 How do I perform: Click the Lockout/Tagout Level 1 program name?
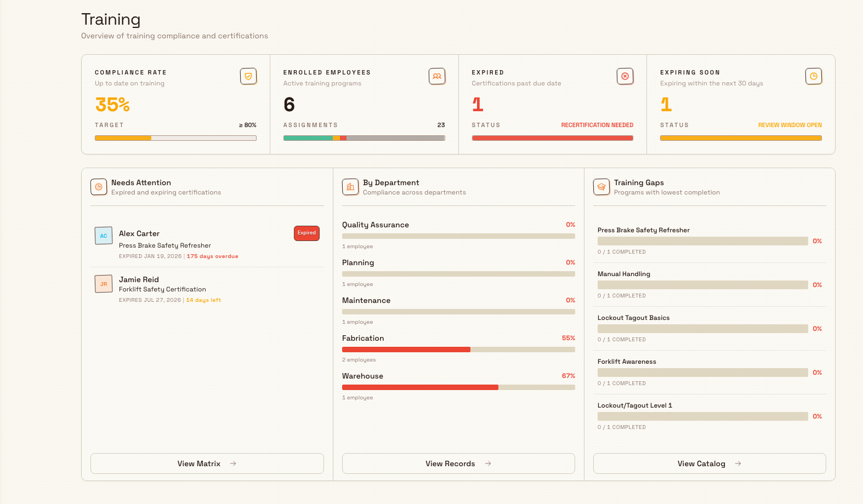click(x=635, y=405)
